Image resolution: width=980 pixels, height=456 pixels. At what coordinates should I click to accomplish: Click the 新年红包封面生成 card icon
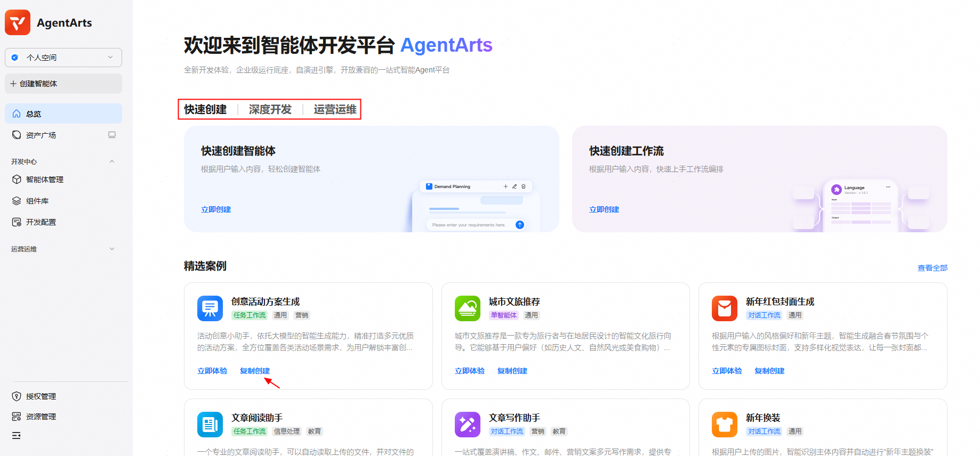click(725, 308)
